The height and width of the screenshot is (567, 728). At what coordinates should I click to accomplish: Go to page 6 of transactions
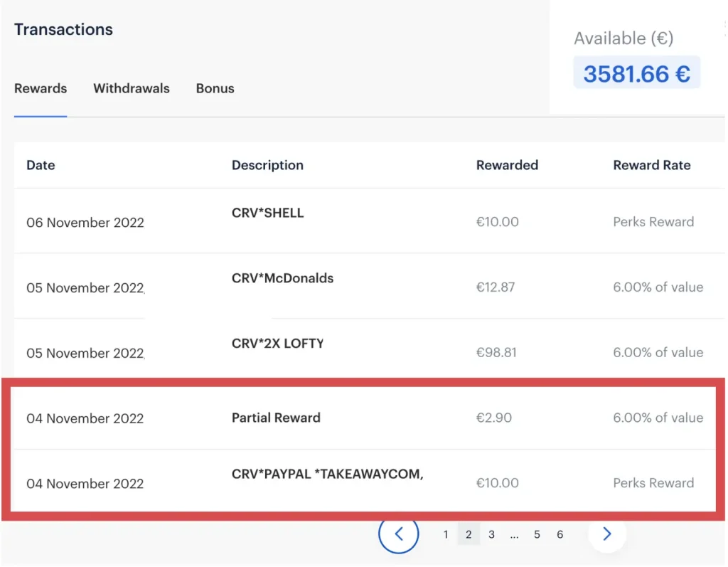[x=560, y=534]
